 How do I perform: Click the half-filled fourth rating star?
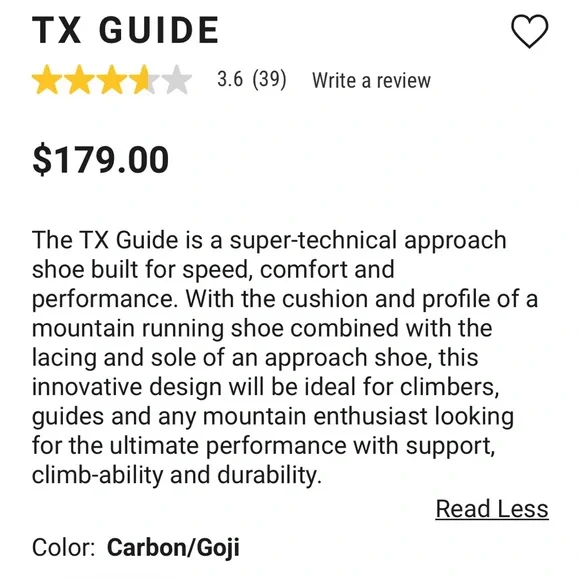pyautogui.click(x=145, y=80)
